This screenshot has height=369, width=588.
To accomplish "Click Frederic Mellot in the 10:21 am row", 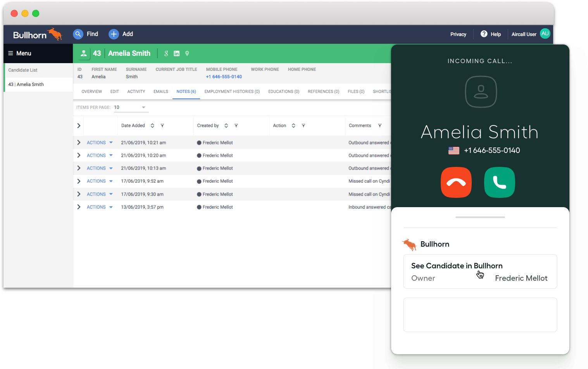I will pos(217,142).
